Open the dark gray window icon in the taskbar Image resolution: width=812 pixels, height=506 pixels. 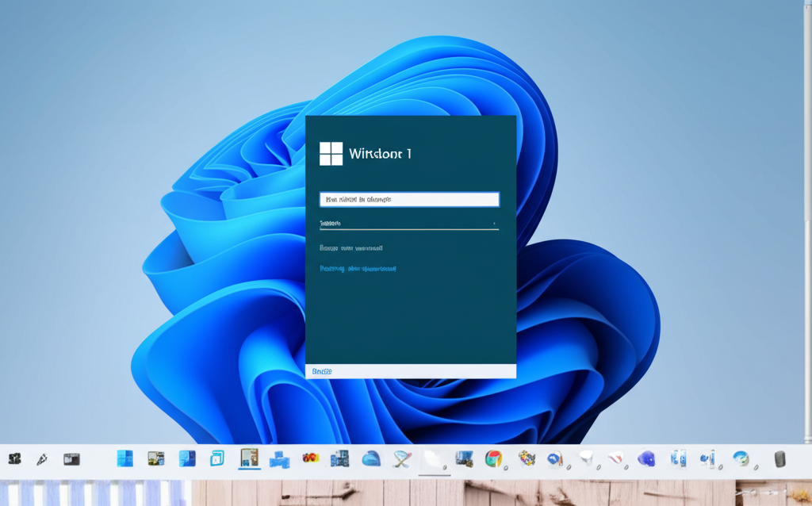tap(71, 459)
